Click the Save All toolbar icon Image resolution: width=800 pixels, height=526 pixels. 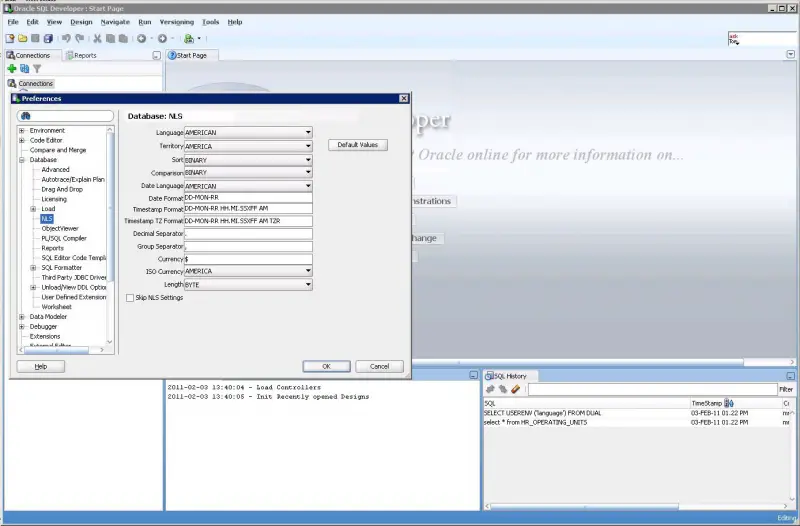[x=48, y=39]
